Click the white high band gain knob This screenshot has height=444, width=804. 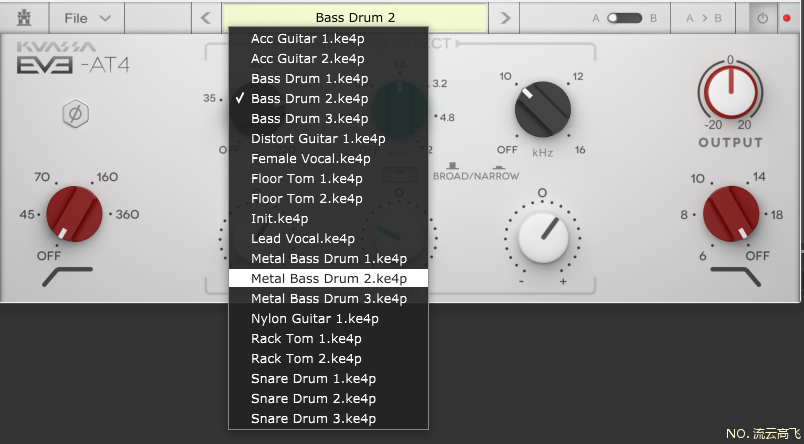(x=543, y=237)
